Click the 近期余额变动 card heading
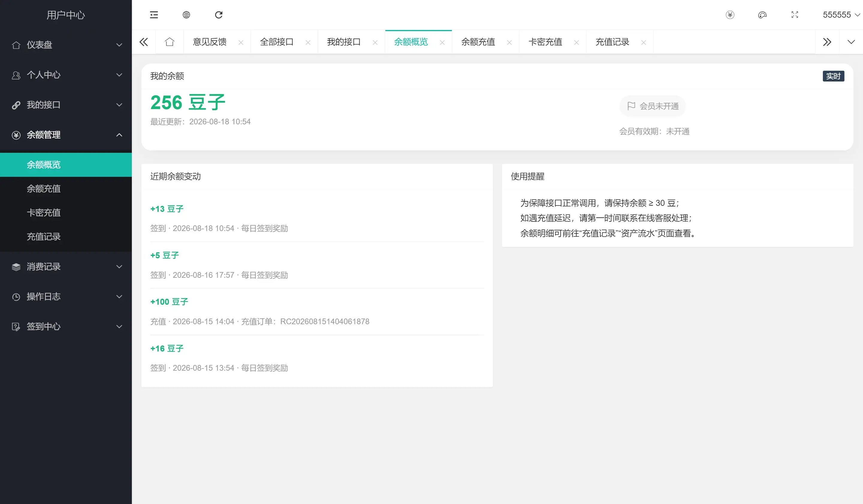The image size is (863, 504). coord(175,176)
